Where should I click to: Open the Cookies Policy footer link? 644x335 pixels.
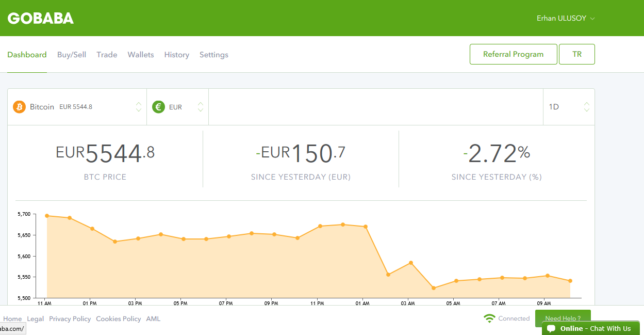click(118, 319)
